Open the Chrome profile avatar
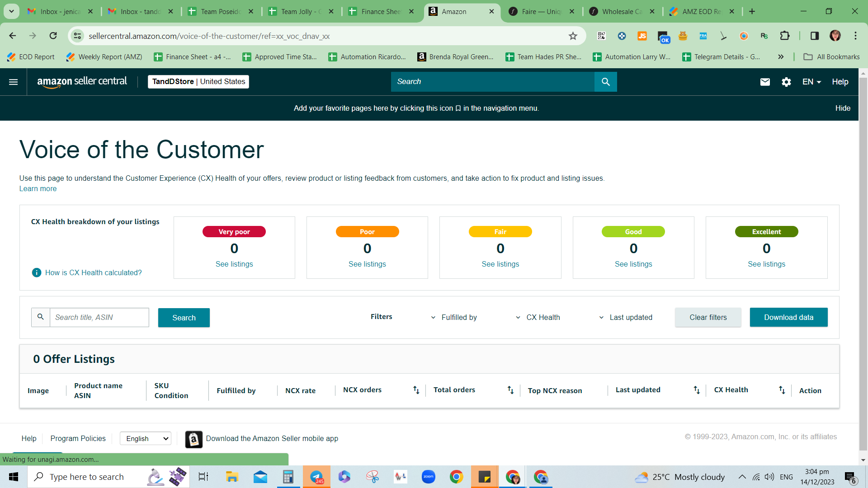Image resolution: width=868 pixels, height=488 pixels. tap(835, 36)
